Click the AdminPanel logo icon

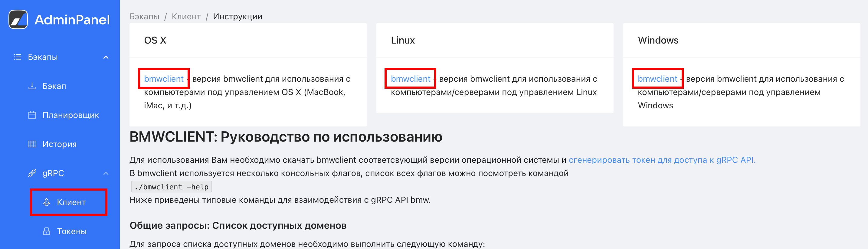(18, 20)
